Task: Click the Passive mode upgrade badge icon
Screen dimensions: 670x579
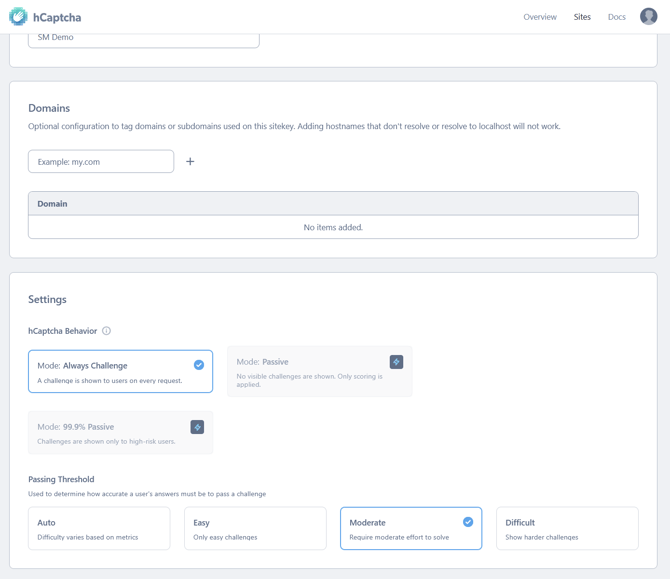Action: click(x=396, y=362)
